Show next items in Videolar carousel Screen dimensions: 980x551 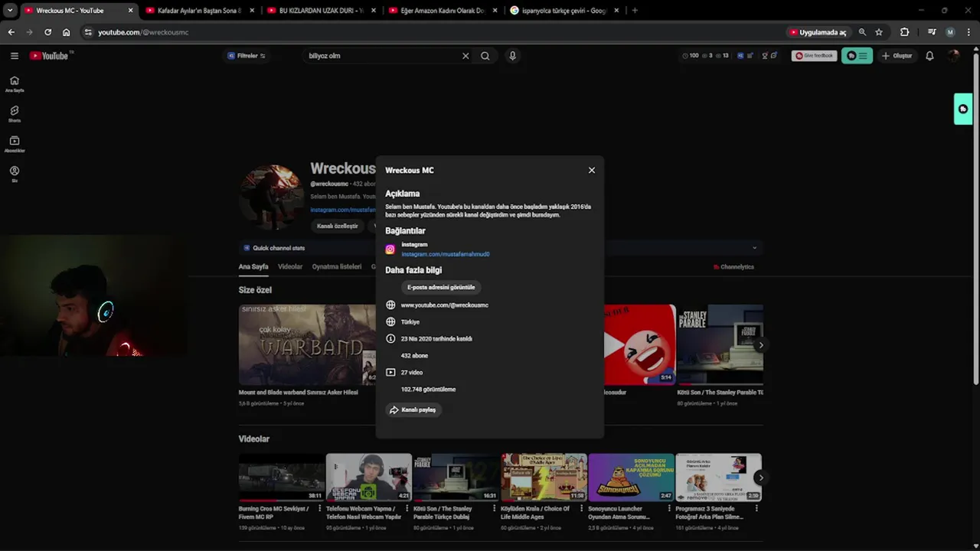760,478
